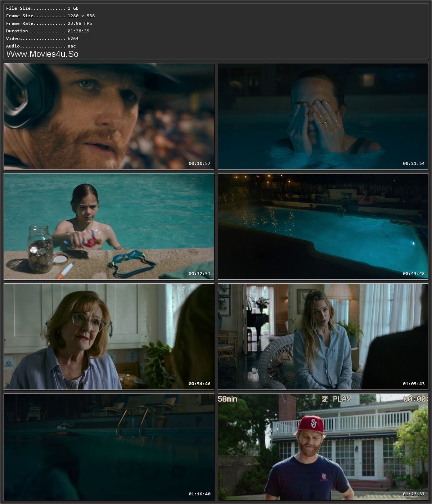Click the 00:21:54 timestamp text

[x=414, y=162]
